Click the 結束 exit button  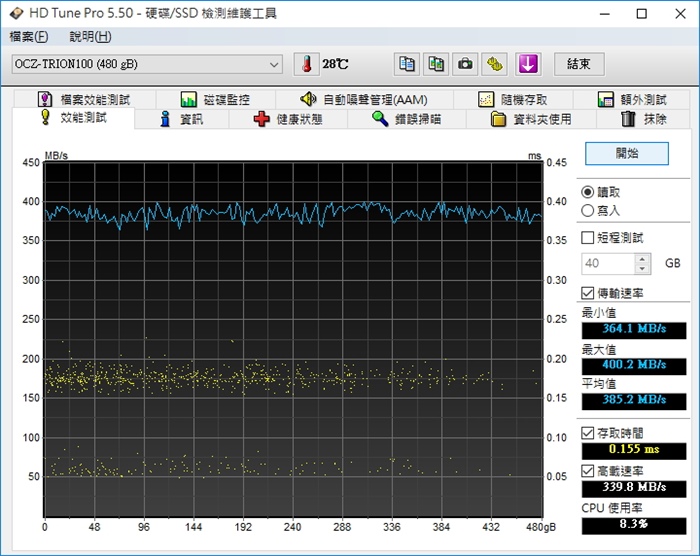click(579, 64)
